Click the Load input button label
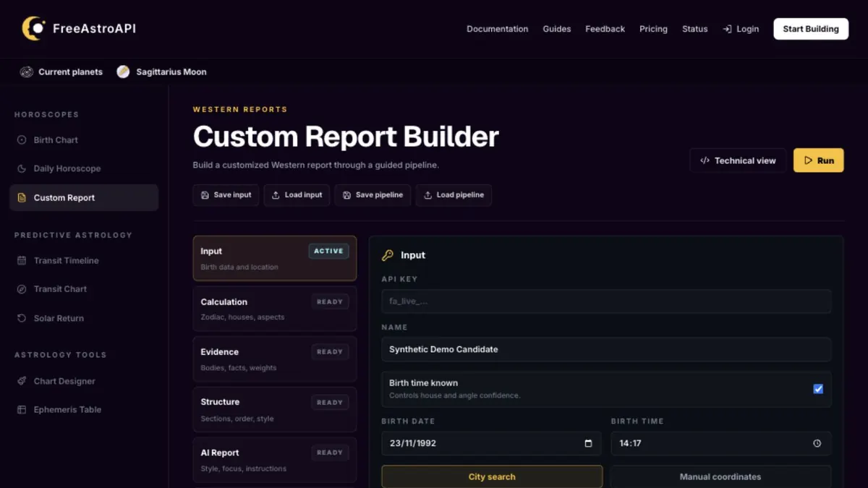Viewport: 868px width, 488px height. (x=303, y=195)
